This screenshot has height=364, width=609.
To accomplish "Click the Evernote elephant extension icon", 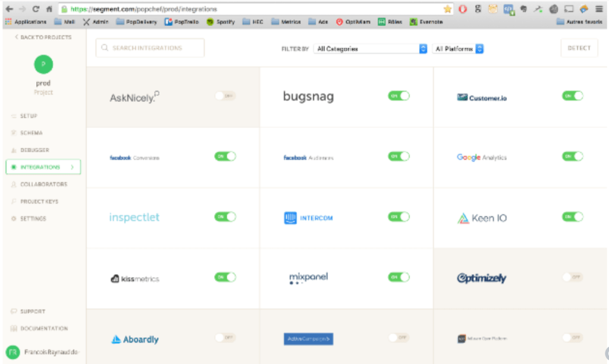I will point(523,9).
